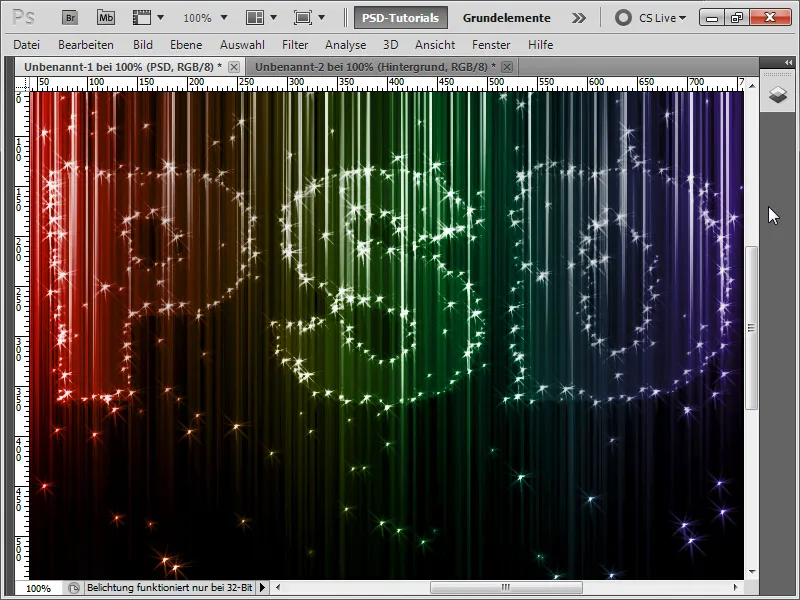Open the Layers panel icon in dock
The image size is (800, 600).
[778, 94]
